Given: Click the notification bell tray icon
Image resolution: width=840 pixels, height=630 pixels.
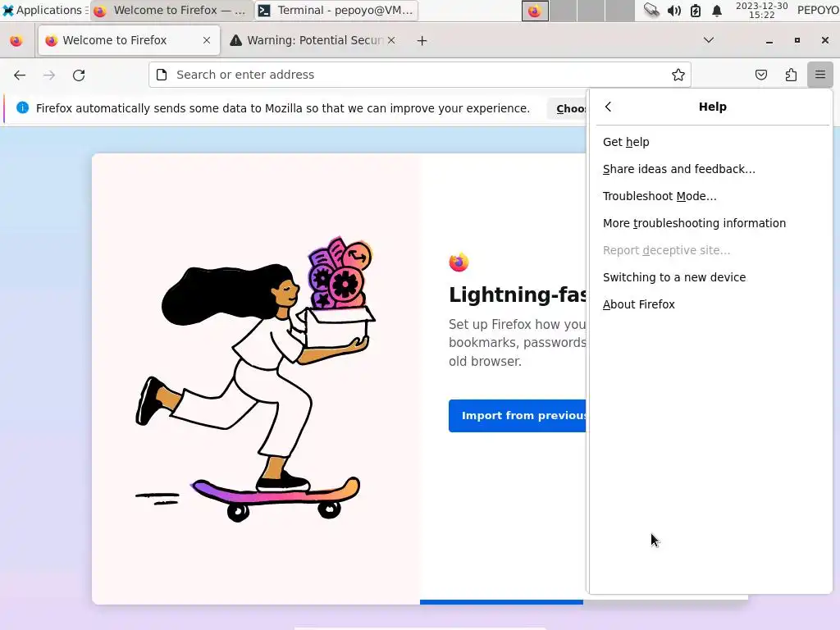Looking at the screenshot, I should [x=717, y=10].
